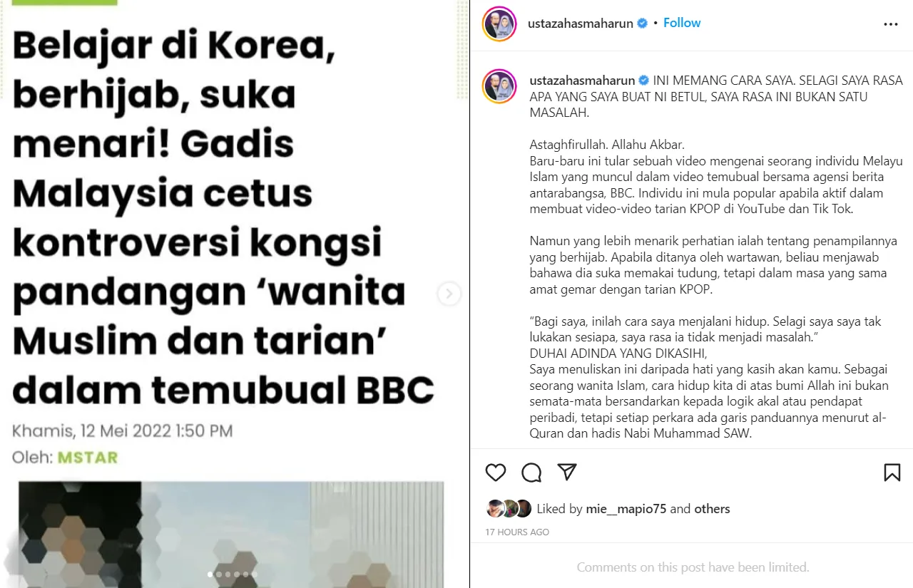Open comments with the speech bubble icon
This screenshot has width=913, height=588.
tap(531, 473)
